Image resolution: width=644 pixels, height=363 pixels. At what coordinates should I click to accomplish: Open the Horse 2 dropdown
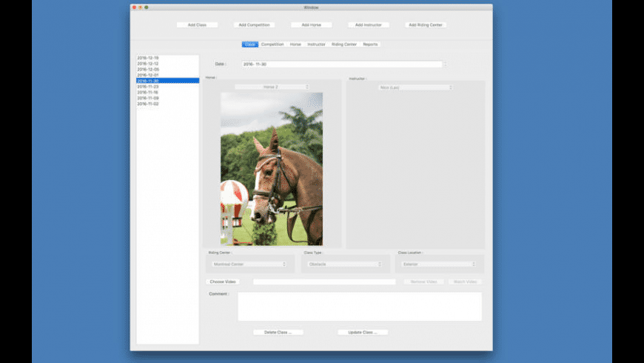click(272, 87)
